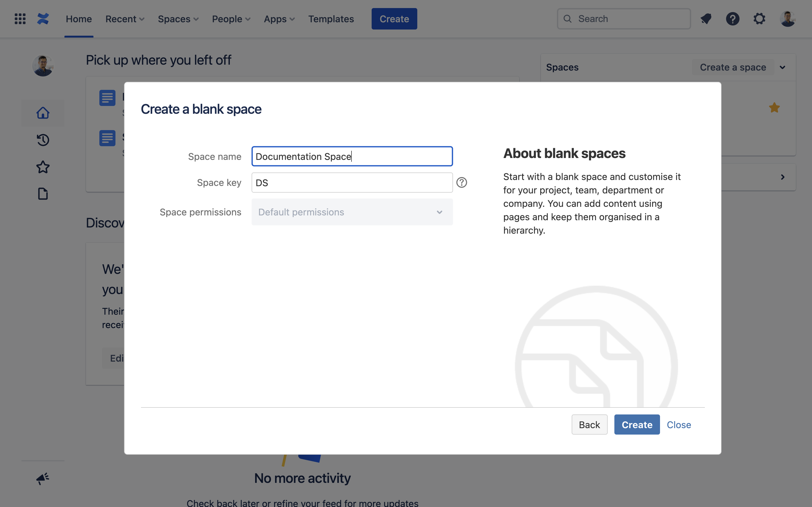812x507 pixels.
Task: Click the Close link in dialog
Action: 679,424
